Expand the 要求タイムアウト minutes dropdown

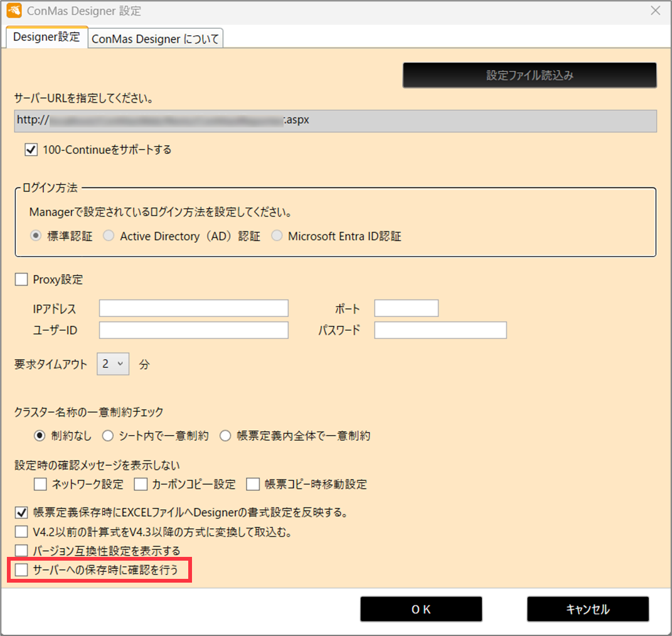113,364
